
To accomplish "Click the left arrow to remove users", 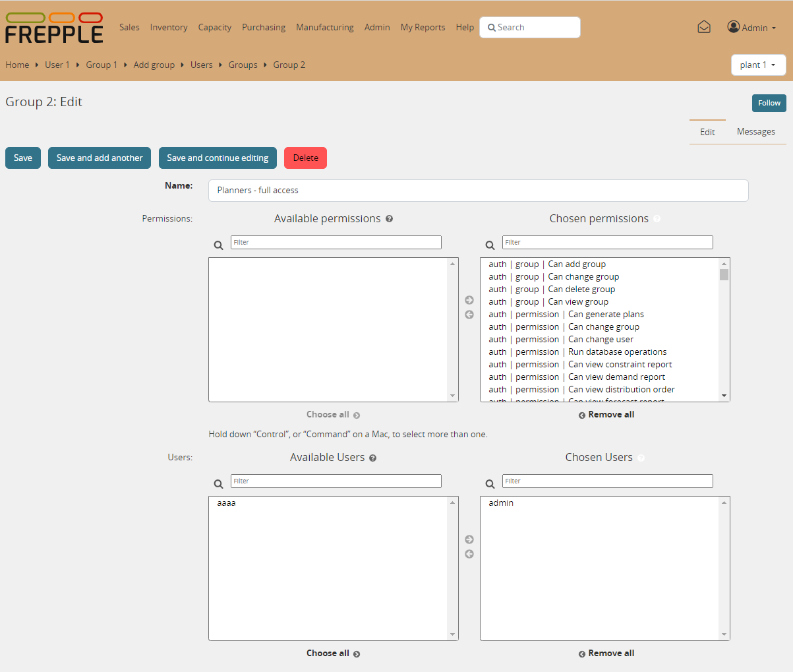I will (469, 554).
